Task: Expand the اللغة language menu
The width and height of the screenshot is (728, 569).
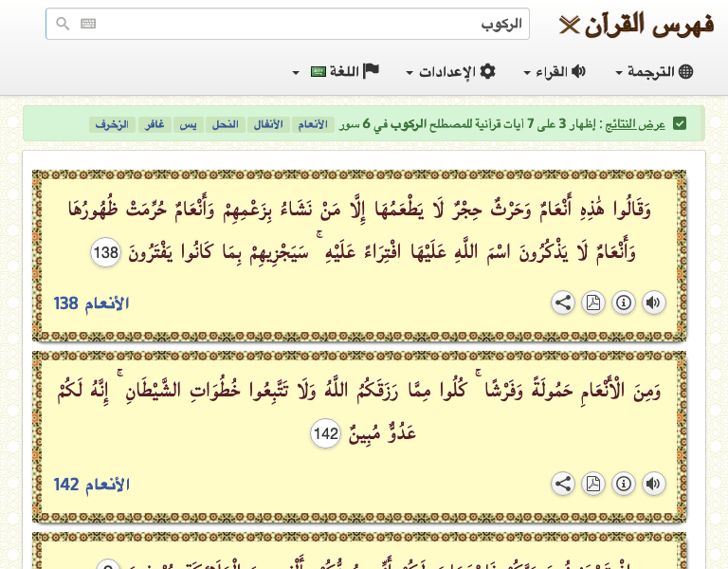Action: 336,71
